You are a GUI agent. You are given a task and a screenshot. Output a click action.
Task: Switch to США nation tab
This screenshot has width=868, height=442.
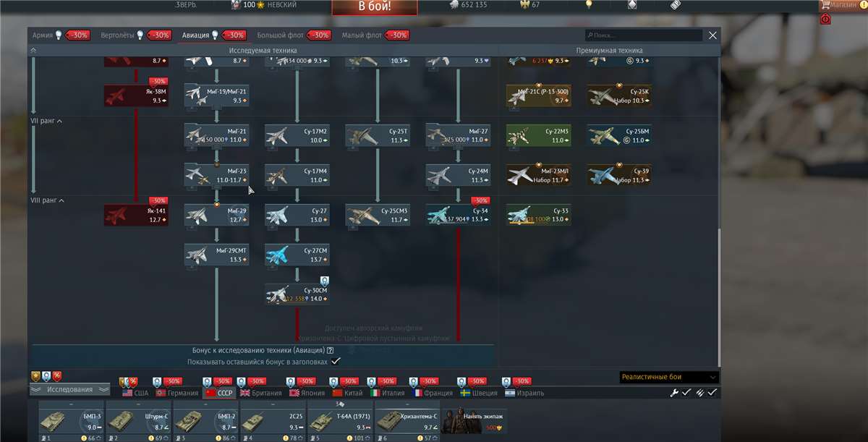136,393
